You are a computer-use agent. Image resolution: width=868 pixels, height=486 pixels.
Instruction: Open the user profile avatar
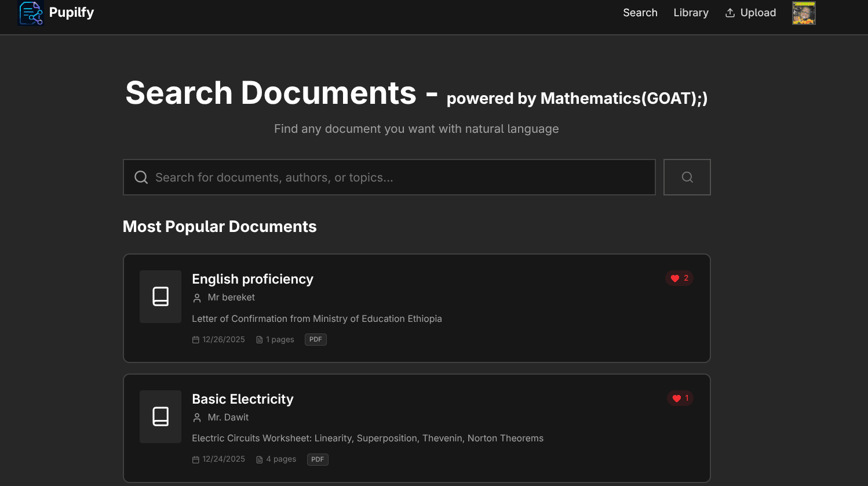pyautogui.click(x=804, y=13)
